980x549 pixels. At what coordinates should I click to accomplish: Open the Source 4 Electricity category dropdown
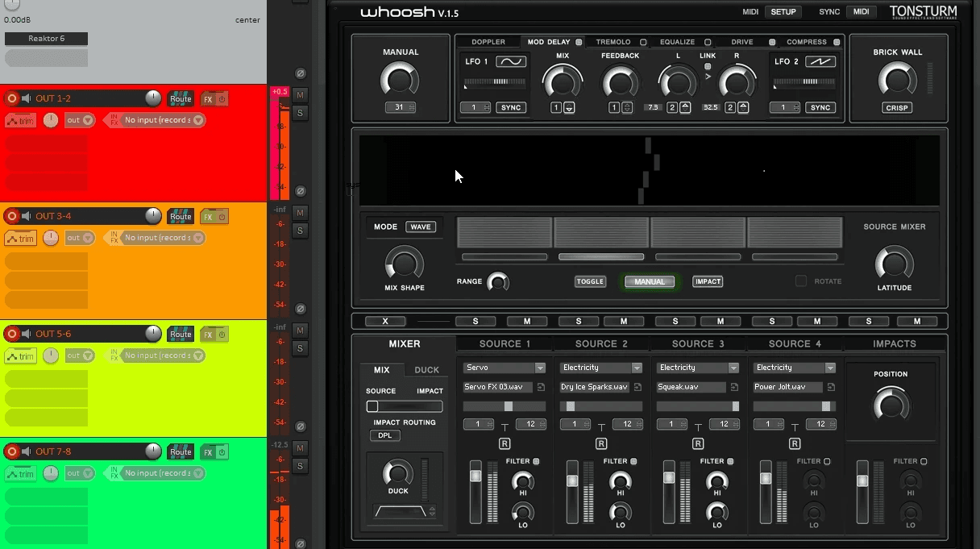(795, 368)
